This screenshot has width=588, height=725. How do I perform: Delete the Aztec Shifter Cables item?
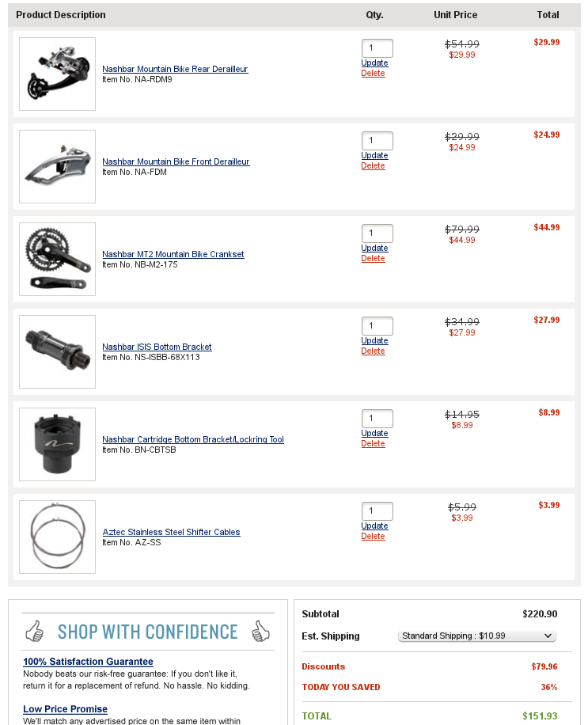pos(373,537)
